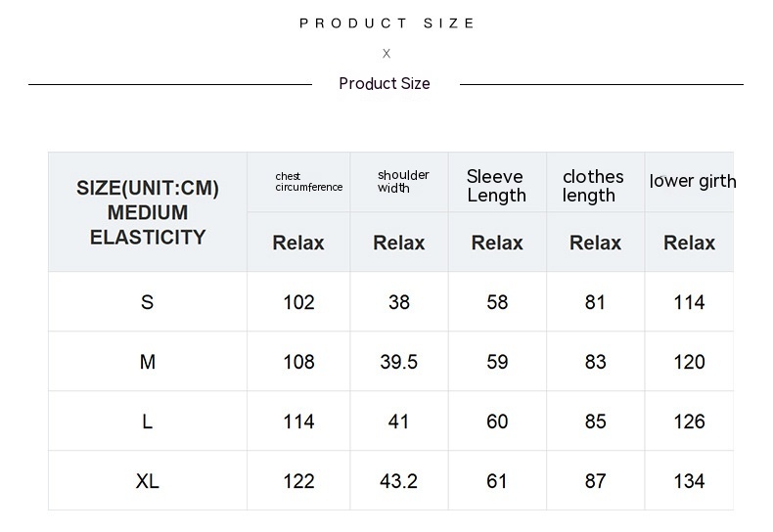The image size is (773, 532).
Task: Click the Sleeve Length column header
Action: pyautogui.click(x=496, y=186)
